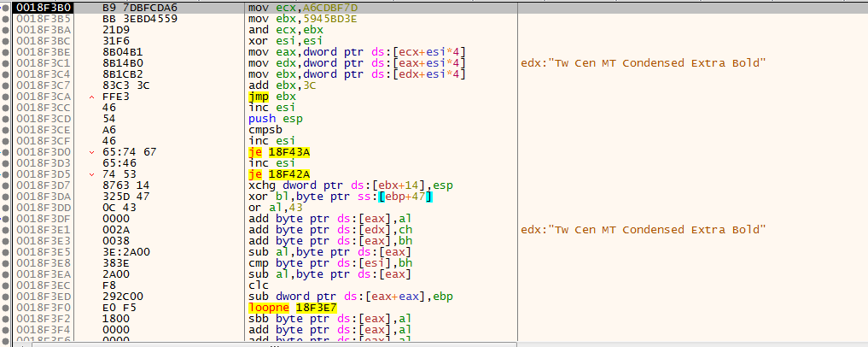Viewport: 868px width, 347px height.
Task: Select mov ebx,dword ptr ds:[edx+esi*4] instruction
Action: [357, 74]
